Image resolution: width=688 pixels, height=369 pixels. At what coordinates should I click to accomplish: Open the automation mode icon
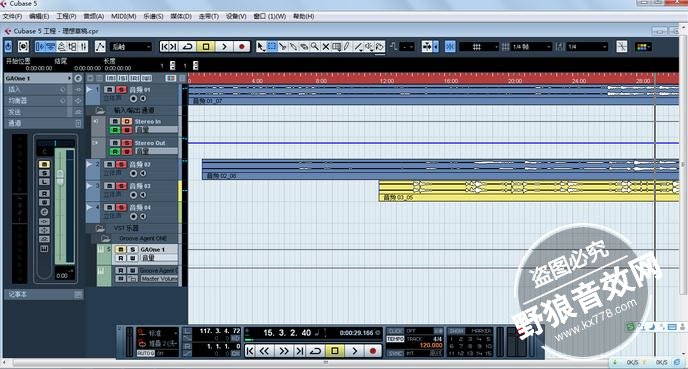coord(100,47)
